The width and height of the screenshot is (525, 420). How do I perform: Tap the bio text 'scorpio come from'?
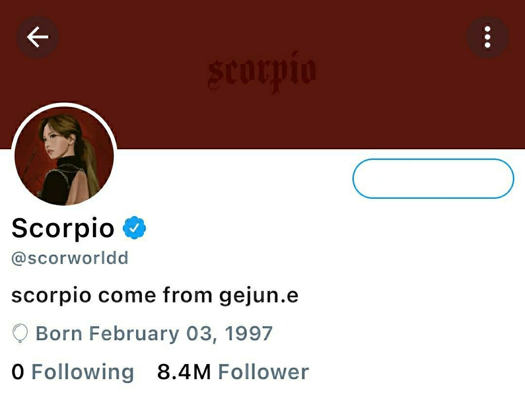pos(112,296)
